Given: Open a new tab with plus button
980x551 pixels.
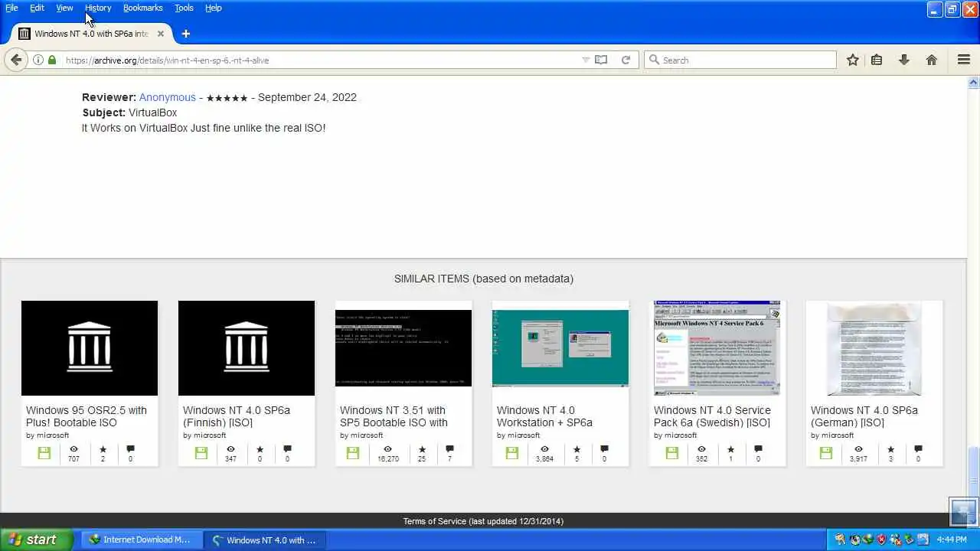Looking at the screenshot, I should tap(185, 34).
